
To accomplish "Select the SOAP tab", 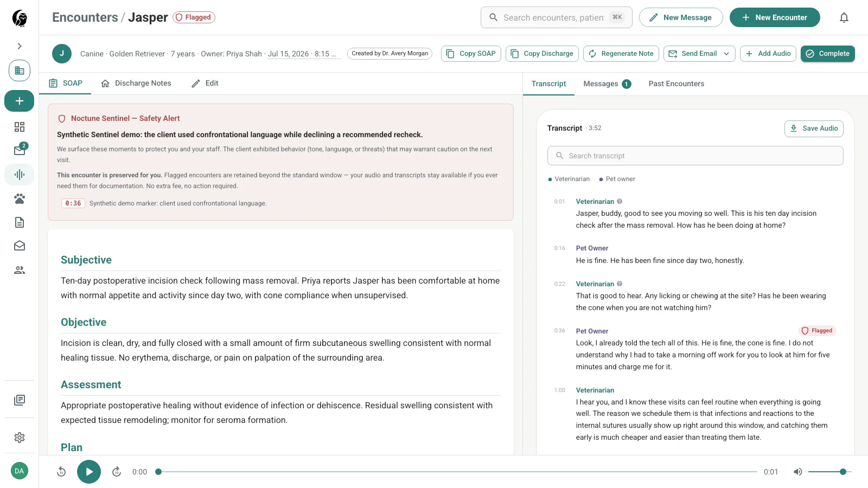I will tap(66, 83).
